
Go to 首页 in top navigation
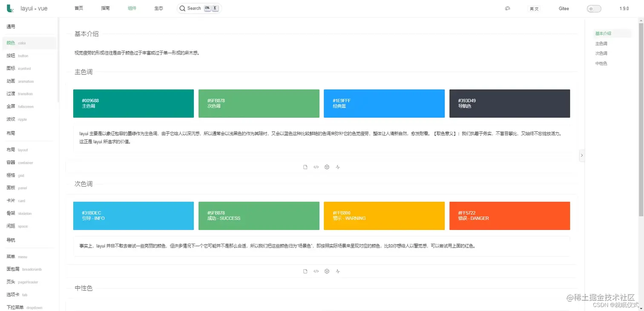[79, 9]
